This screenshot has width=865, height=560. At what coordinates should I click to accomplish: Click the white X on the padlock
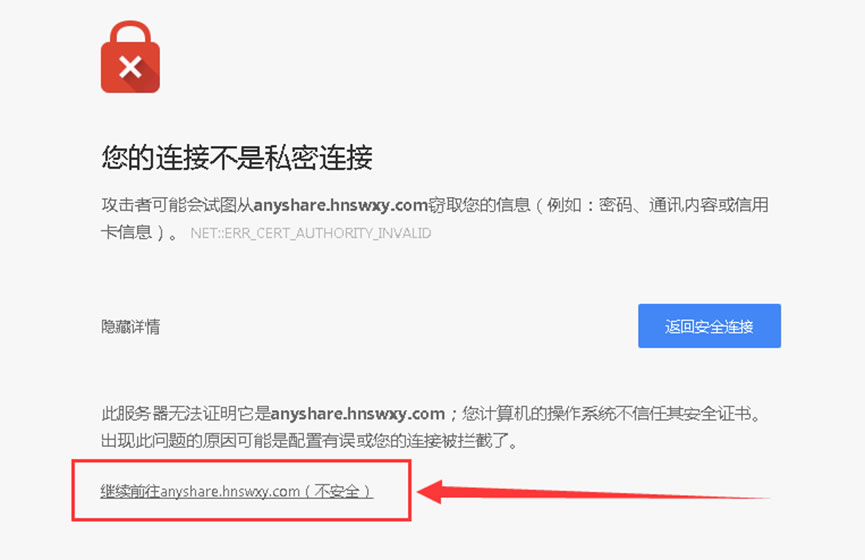click(130, 67)
